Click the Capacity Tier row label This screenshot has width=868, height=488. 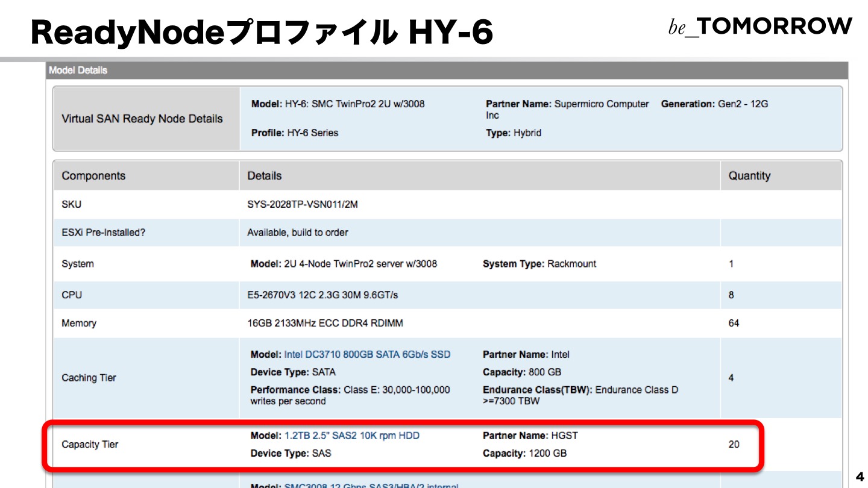click(90, 445)
